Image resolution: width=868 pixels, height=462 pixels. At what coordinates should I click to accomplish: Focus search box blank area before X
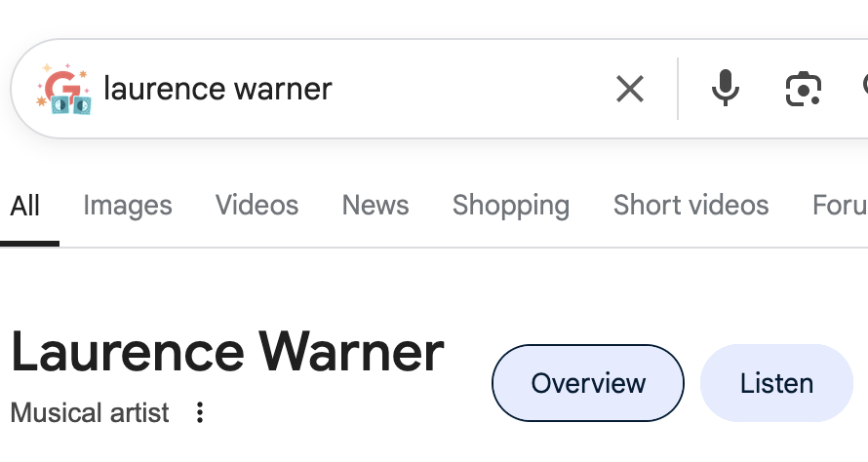(x=468, y=90)
